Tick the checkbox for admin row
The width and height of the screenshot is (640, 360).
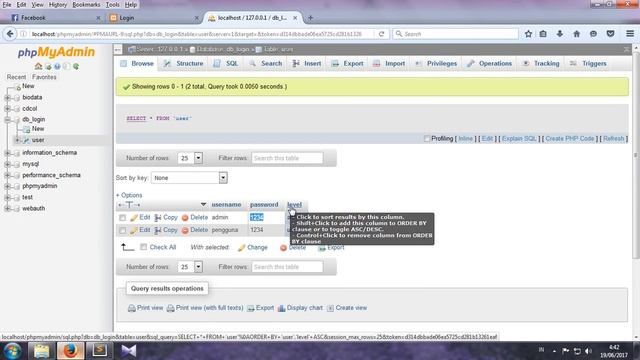122,218
